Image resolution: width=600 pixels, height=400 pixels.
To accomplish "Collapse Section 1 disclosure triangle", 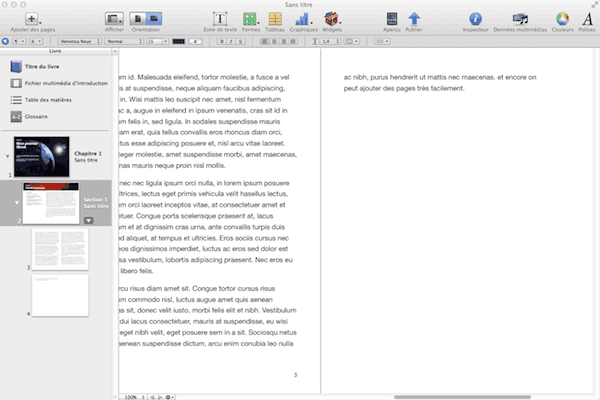I will coord(16,202).
